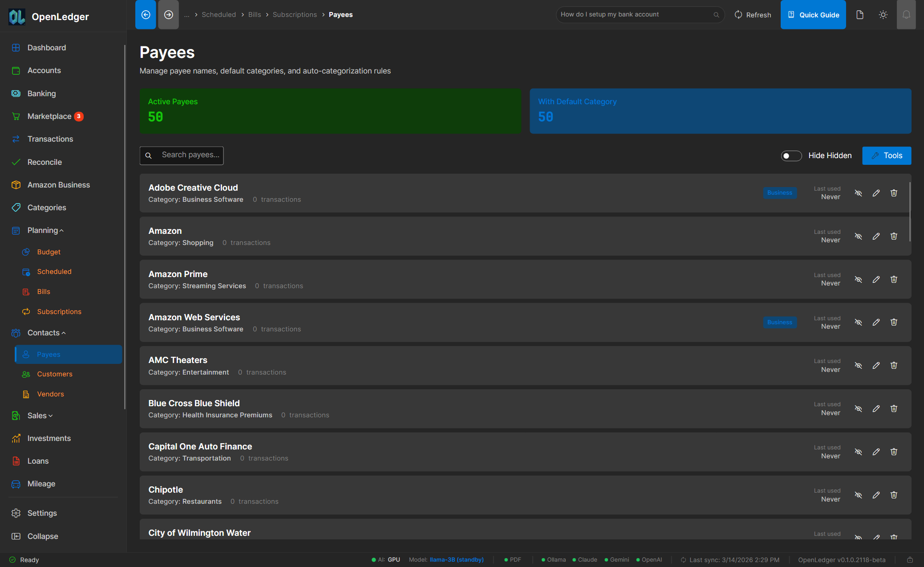The height and width of the screenshot is (567, 924).
Task: Delete the Amazon Prime payee
Action: click(x=894, y=279)
